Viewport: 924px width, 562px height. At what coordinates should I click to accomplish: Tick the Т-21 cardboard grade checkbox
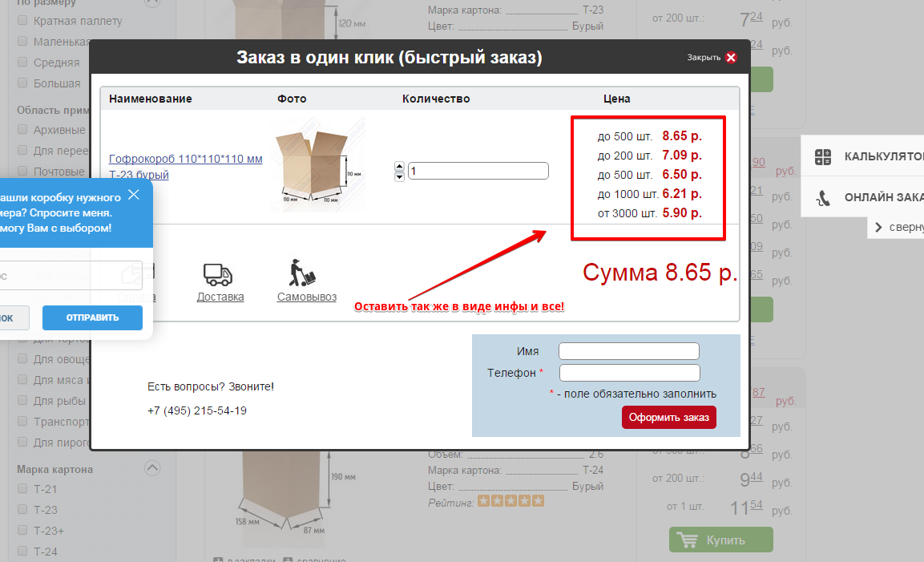[22, 489]
